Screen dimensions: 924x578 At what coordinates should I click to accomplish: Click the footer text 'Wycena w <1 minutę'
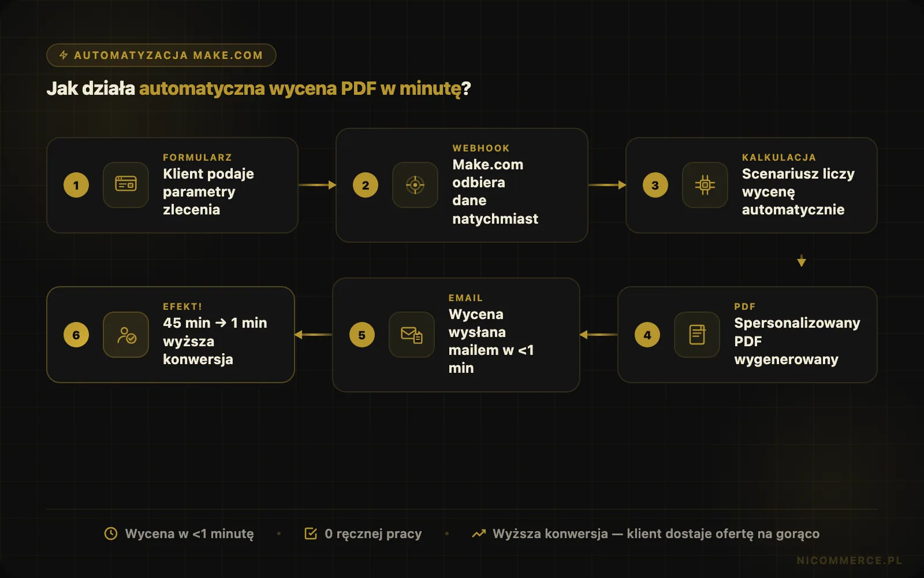189,533
